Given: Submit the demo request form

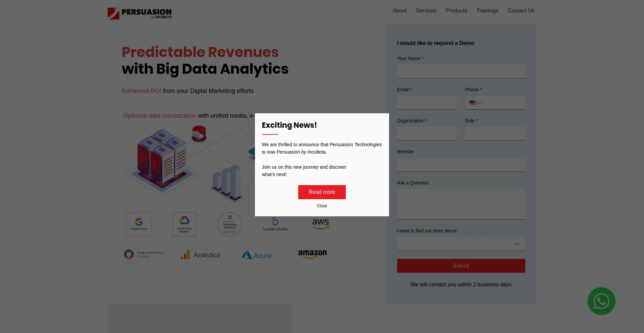Looking at the screenshot, I should pos(461,266).
